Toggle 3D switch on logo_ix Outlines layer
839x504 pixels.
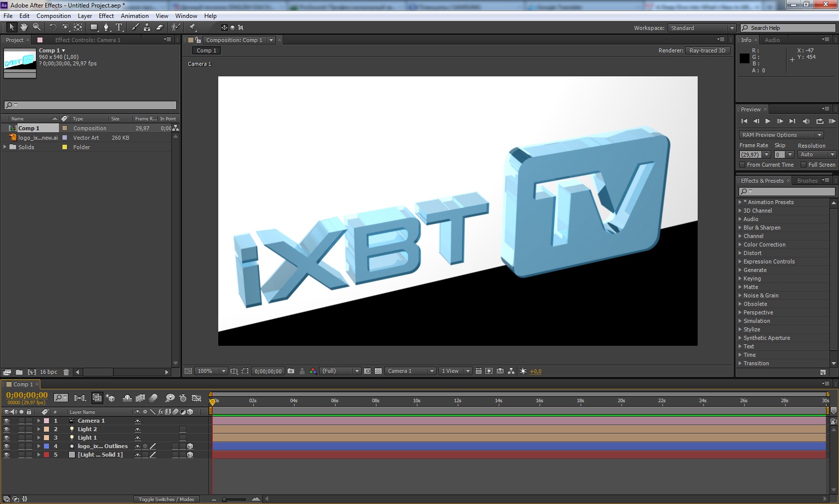click(190, 446)
